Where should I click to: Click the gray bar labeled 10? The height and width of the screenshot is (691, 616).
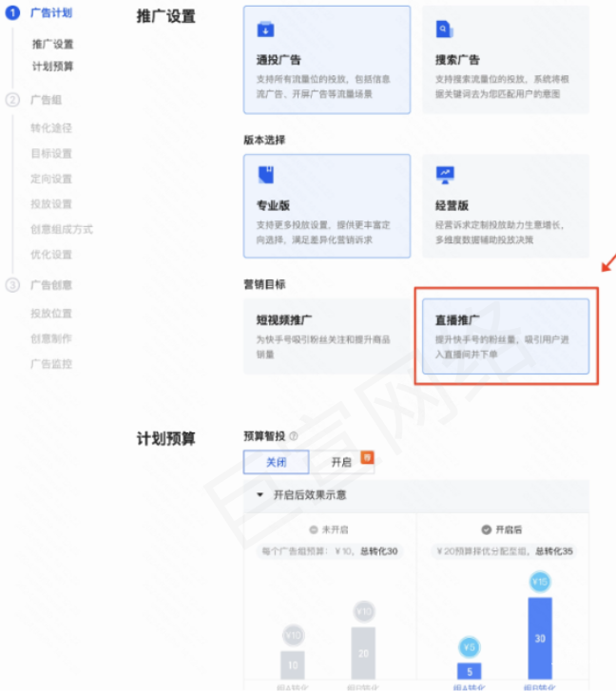point(293,665)
